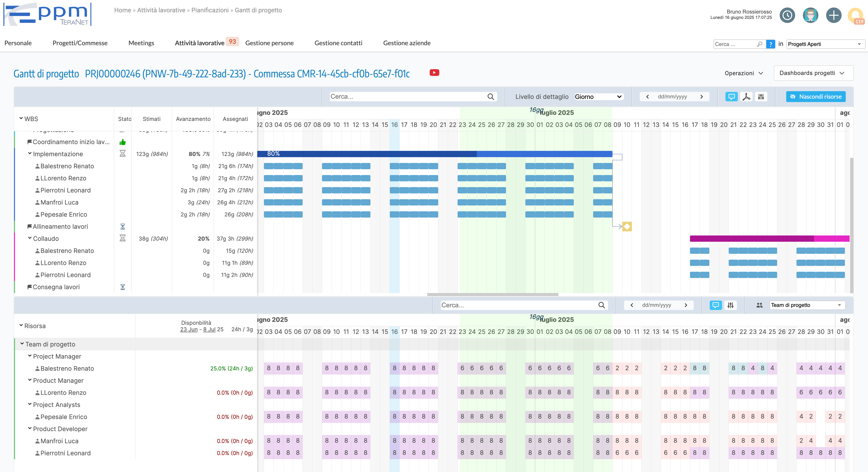Open the Gantt filter sliders icon
Screen dimensions: 868x472
coord(761,97)
